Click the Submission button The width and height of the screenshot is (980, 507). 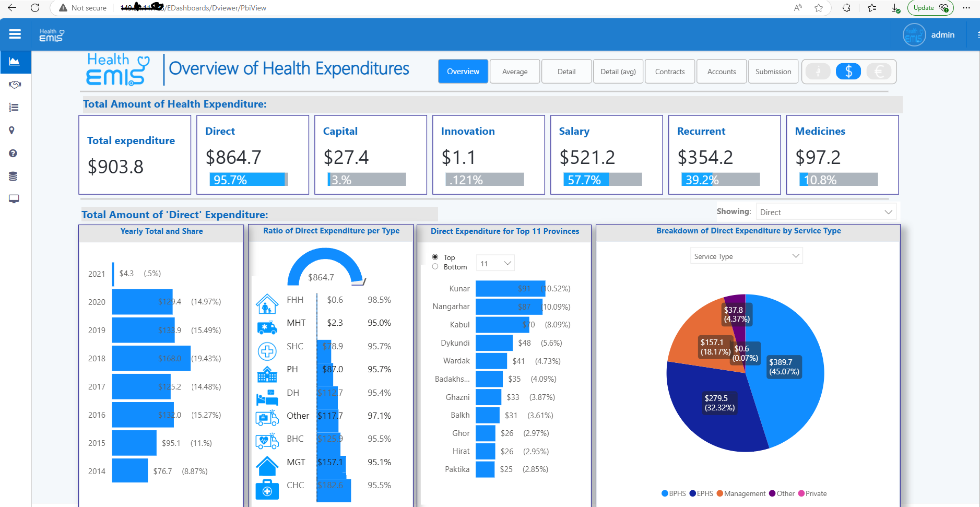(773, 72)
